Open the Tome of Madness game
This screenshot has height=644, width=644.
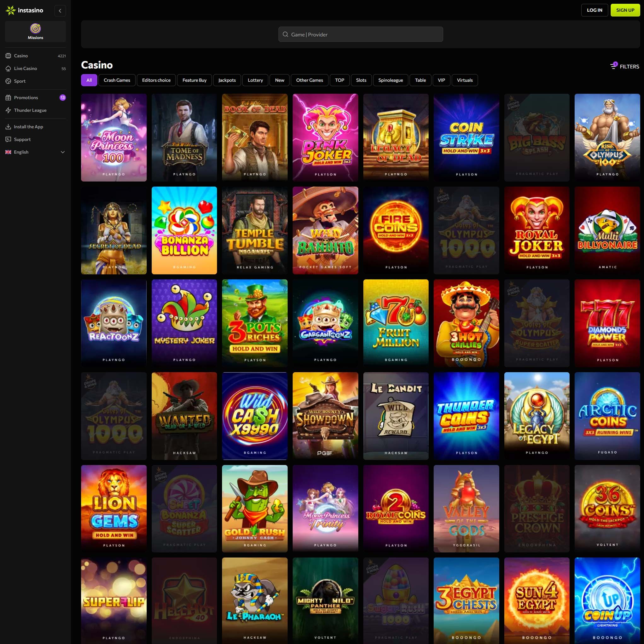184,137
